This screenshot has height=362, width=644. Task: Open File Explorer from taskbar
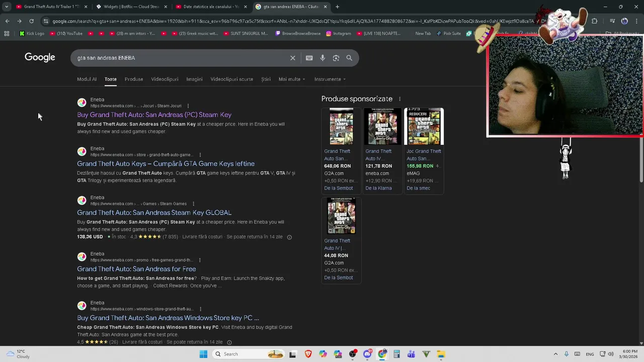(441, 354)
